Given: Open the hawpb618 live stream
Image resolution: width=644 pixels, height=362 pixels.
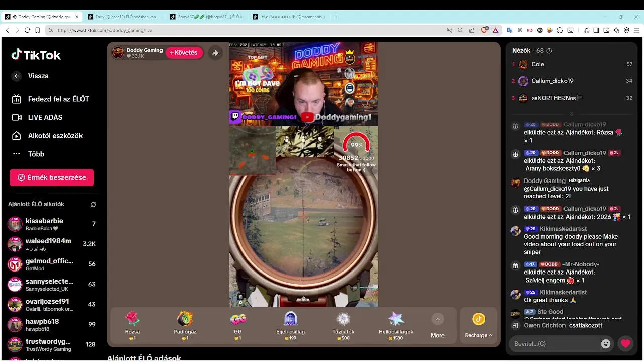Looking at the screenshot, I should coord(51,324).
